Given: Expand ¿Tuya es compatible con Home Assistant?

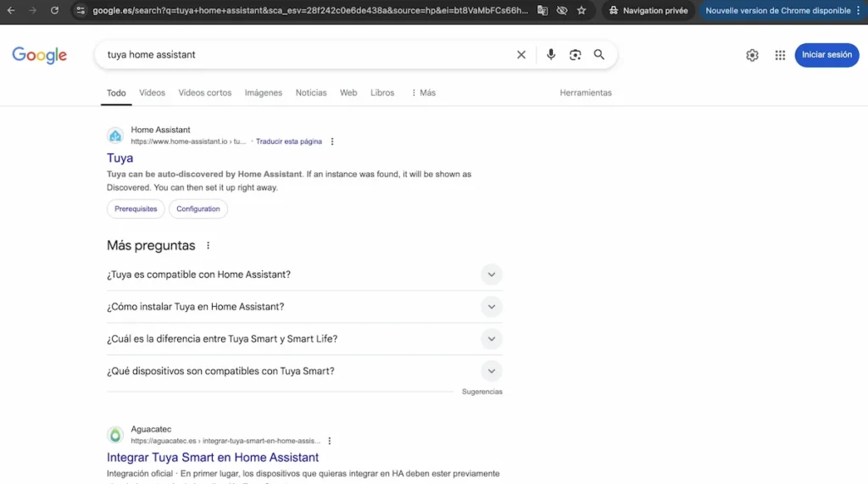Looking at the screenshot, I should [304, 275].
